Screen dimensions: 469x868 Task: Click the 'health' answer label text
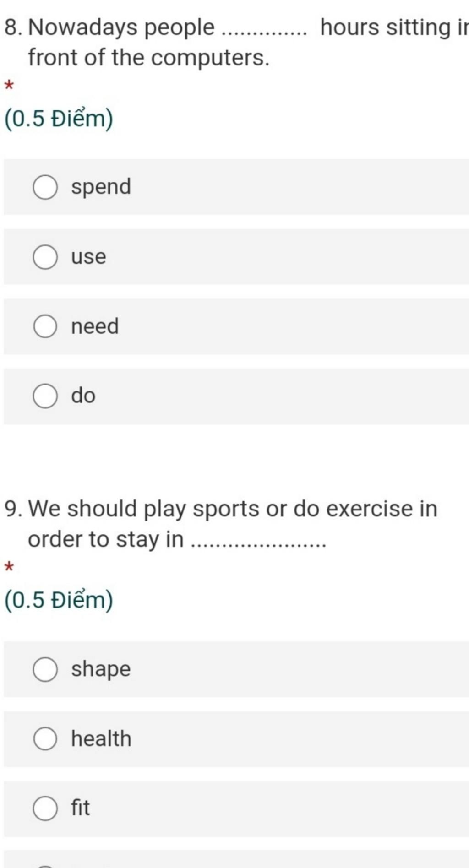[x=101, y=738]
